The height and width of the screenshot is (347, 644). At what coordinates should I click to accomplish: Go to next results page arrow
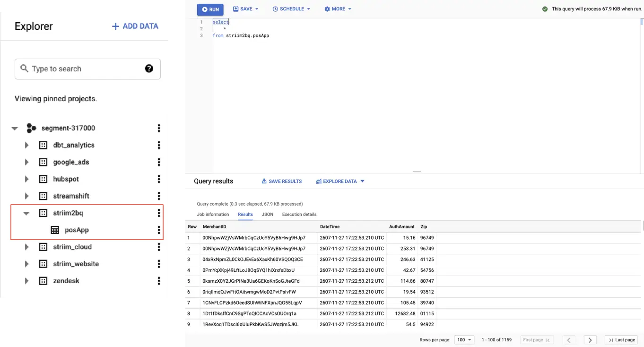590,340
